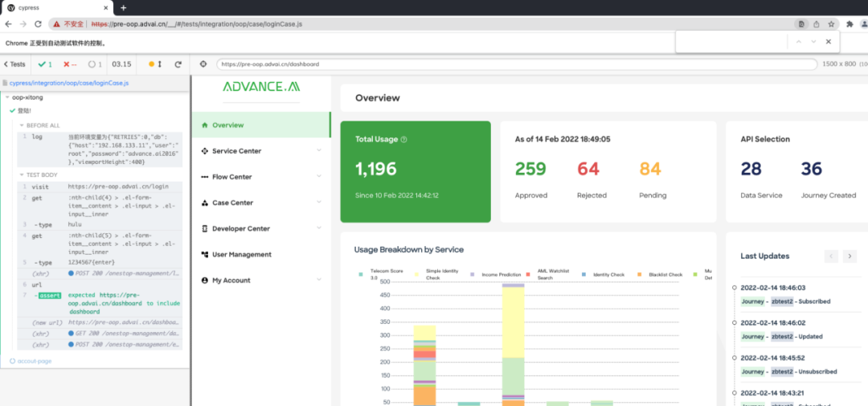Image resolution: width=868 pixels, height=406 pixels.
Task: Select the Overview sidebar item
Action: [x=227, y=125]
